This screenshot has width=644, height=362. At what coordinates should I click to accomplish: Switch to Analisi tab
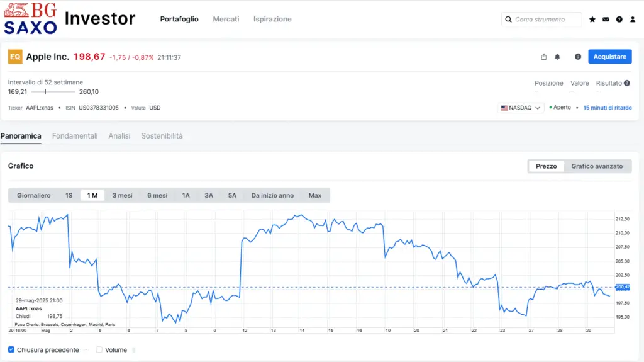click(119, 136)
